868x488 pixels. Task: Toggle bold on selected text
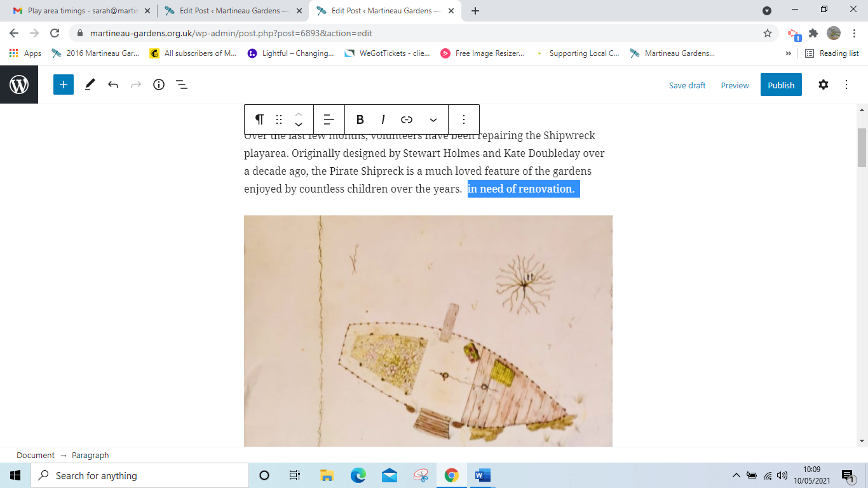coord(360,119)
